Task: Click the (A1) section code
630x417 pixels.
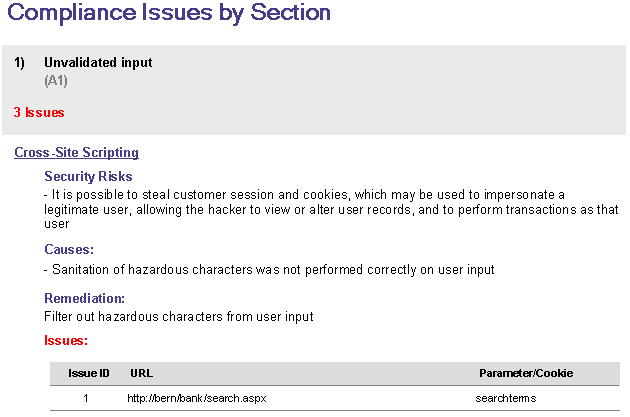Action: [x=56, y=80]
